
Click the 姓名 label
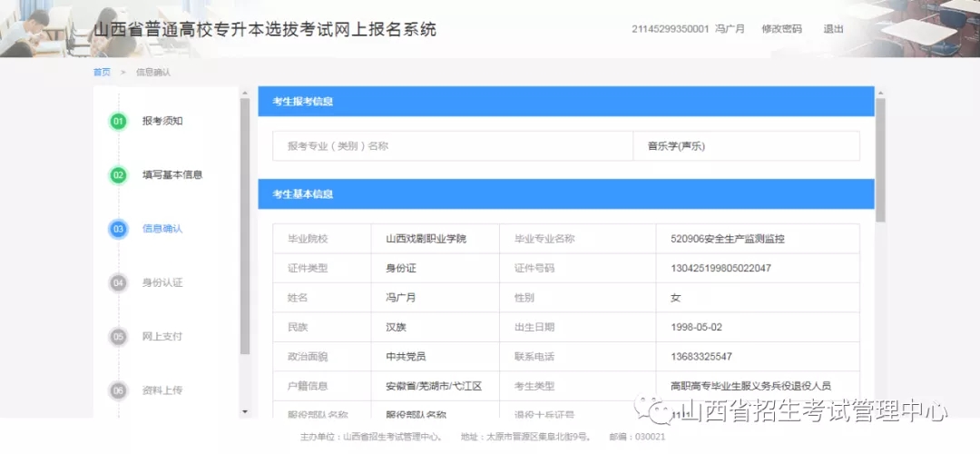pyautogui.click(x=298, y=298)
